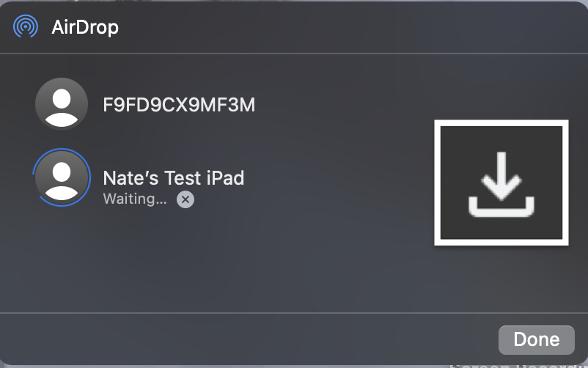Click the empty space right of F9FD9CX9MF3M
Screen dimensions: 588x368
click(x=337, y=105)
